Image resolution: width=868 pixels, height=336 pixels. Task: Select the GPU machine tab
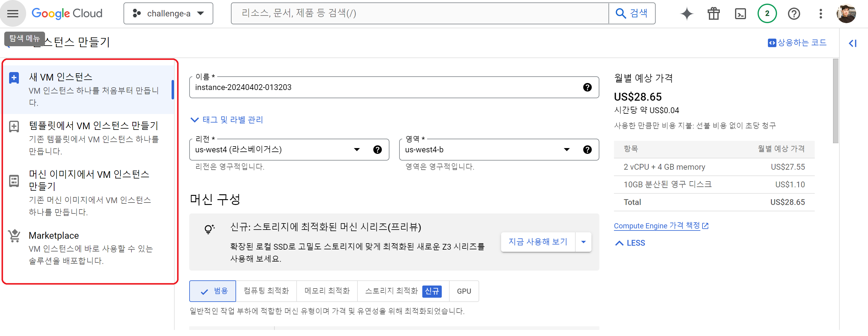tap(464, 291)
